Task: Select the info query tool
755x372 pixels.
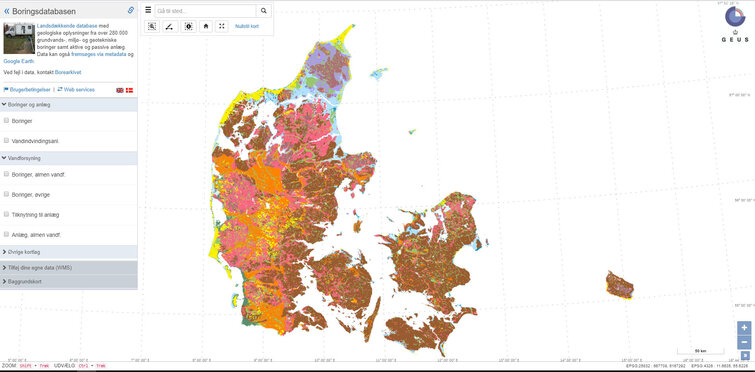Action: pos(188,26)
